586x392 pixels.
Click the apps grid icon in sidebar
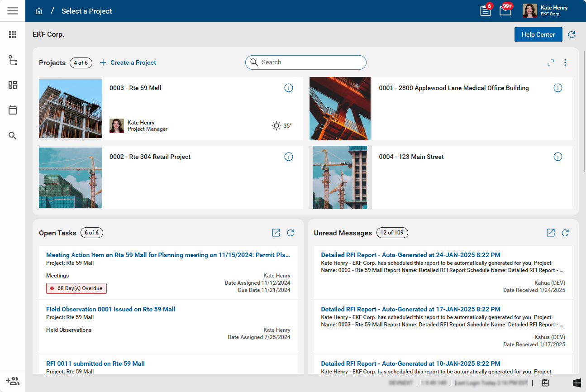tap(13, 34)
